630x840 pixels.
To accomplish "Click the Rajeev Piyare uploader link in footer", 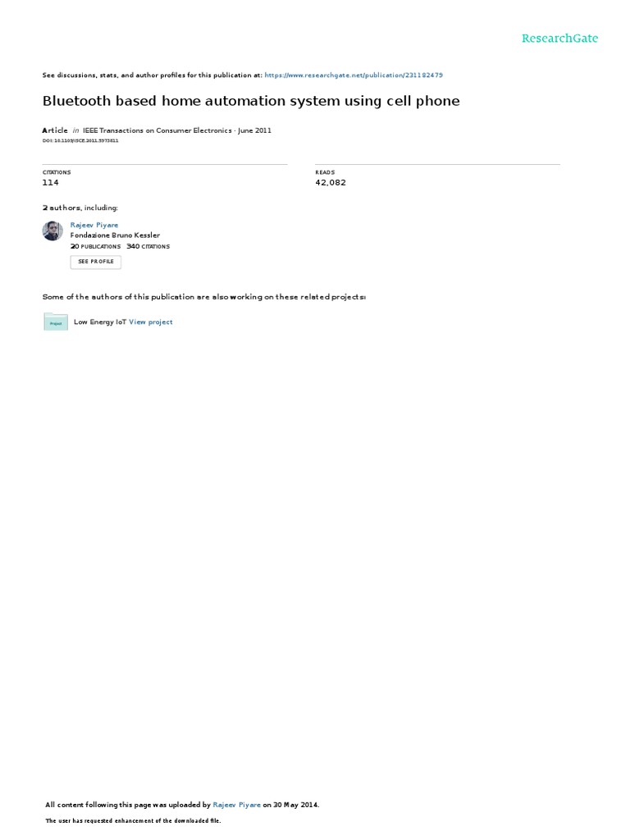I will point(237,805).
